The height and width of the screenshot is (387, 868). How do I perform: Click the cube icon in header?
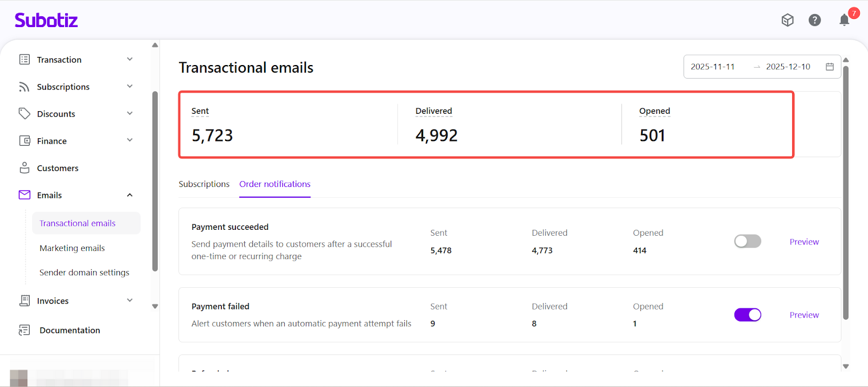pos(787,21)
